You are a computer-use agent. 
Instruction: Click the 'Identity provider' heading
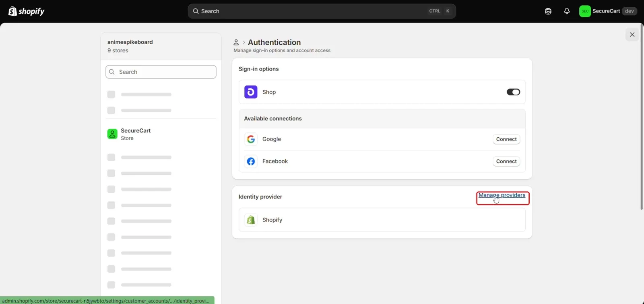click(x=260, y=197)
